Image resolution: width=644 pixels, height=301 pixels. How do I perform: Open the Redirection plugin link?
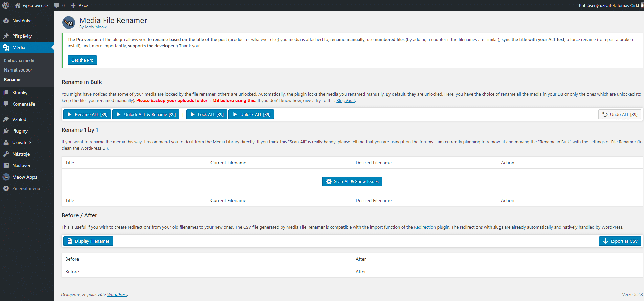pos(425,227)
